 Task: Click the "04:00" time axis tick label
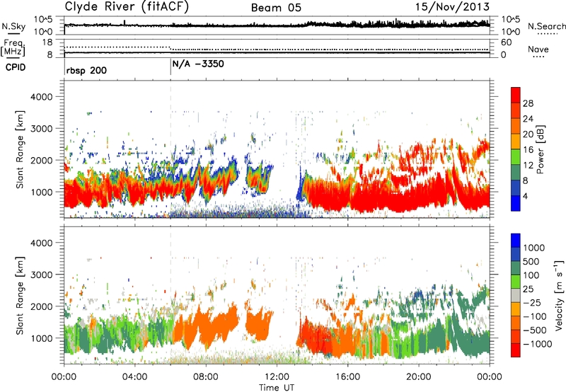pos(134,377)
